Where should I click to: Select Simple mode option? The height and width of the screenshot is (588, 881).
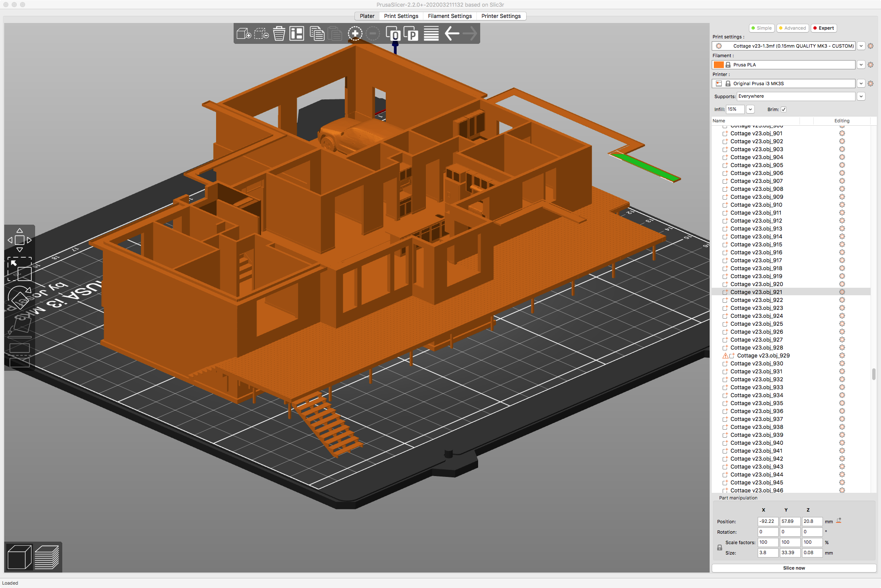761,28
